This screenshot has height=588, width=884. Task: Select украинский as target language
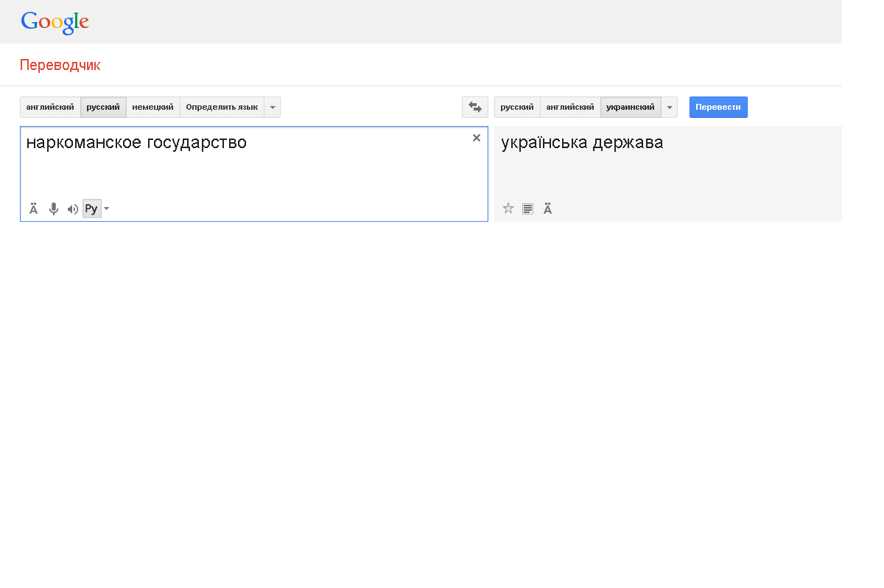coord(630,108)
